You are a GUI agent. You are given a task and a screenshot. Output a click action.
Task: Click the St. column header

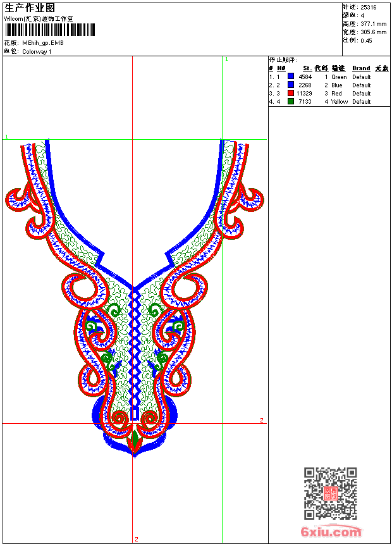click(307, 68)
